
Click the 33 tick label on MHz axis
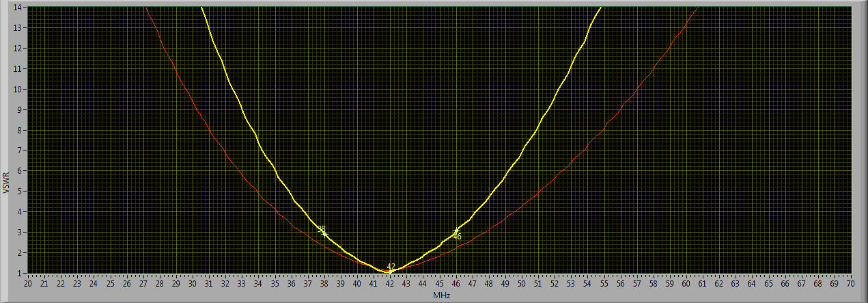pos(242,282)
